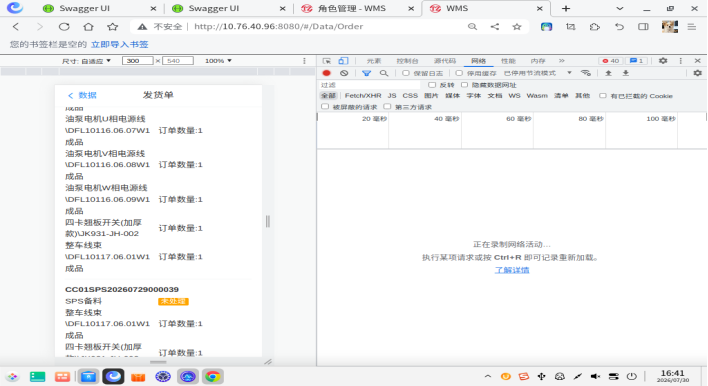Viewport: 708px width, 386px height.
Task: Switch to the 内存 DevTools tab
Action: tap(538, 61)
